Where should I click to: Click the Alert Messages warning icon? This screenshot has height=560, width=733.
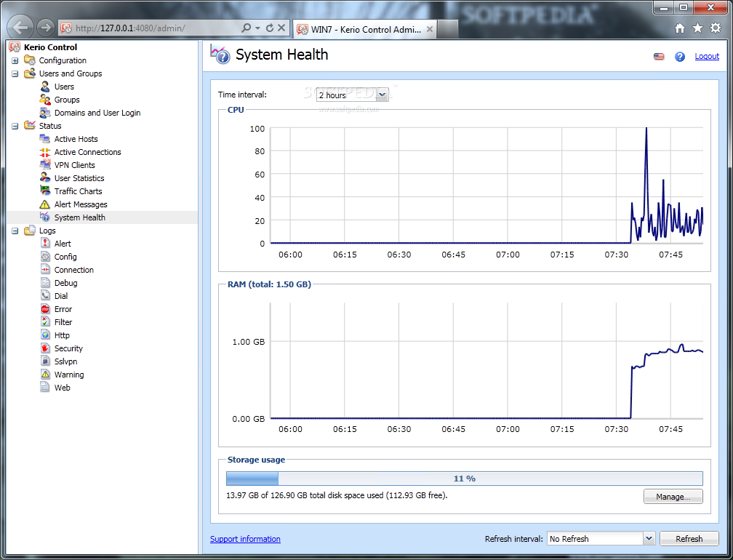(45, 204)
